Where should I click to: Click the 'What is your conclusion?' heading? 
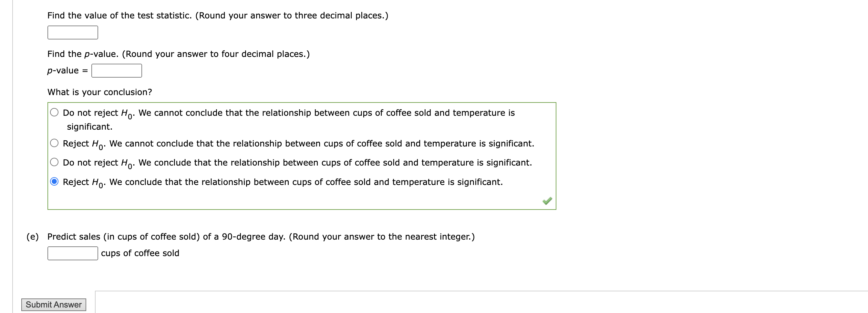click(99, 92)
